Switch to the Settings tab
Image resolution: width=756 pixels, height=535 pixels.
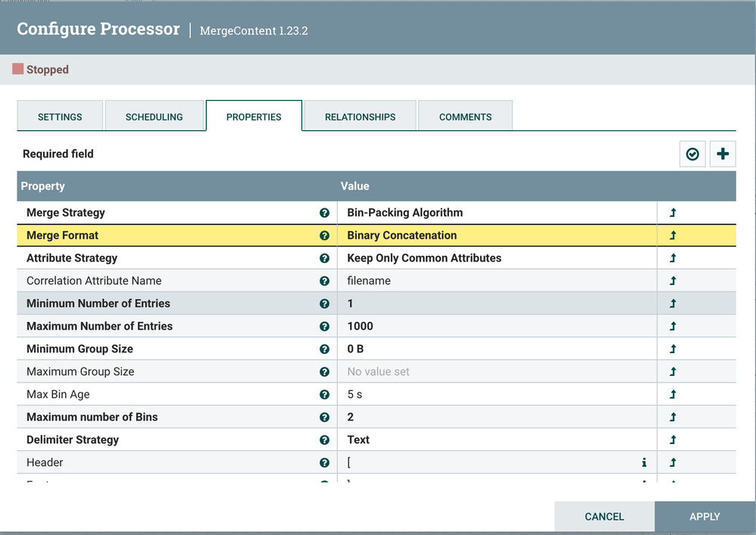pyautogui.click(x=60, y=117)
